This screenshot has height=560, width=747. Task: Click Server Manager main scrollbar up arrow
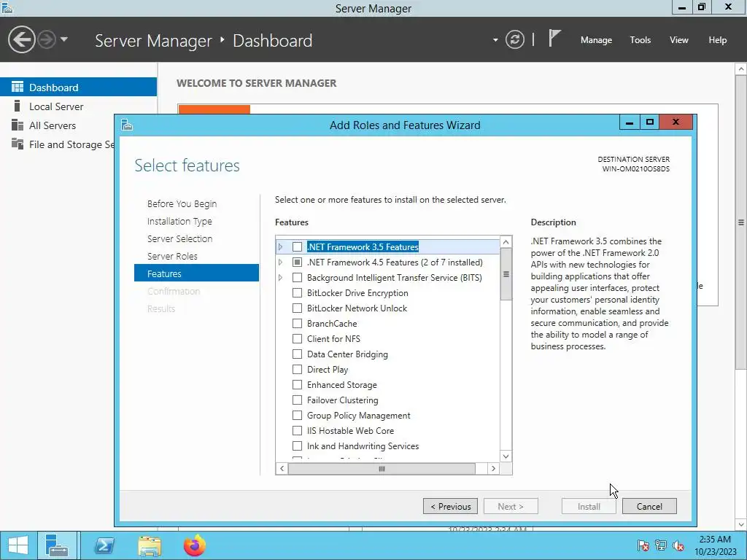(x=741, y=69)
